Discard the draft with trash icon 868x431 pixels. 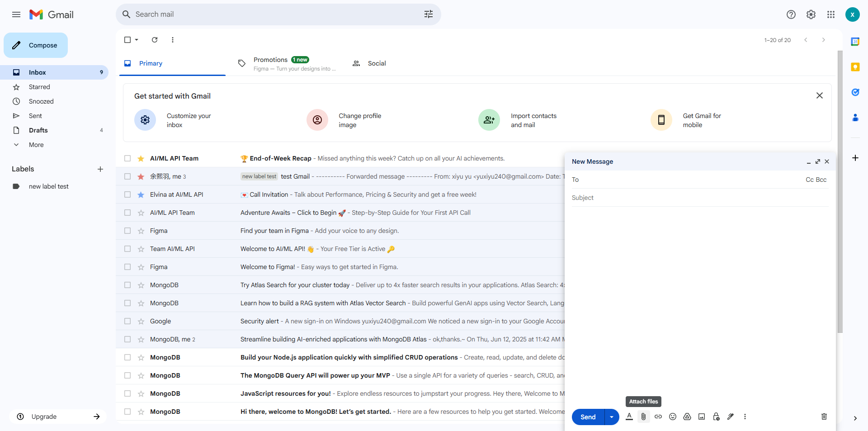[824, 417]
